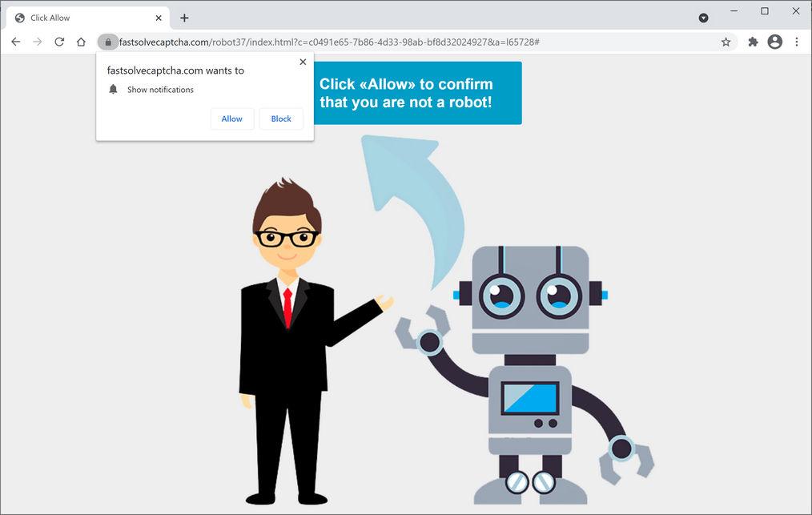Open the browser home page via home icon
Image resolution: width=812 pixels, height=515 pixels.
coord(81,42)
